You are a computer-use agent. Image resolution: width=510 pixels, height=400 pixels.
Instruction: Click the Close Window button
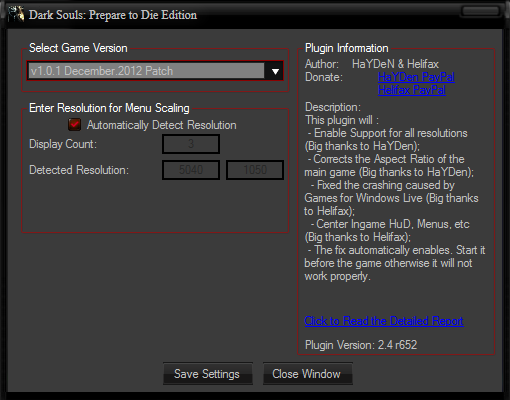pos(307,374)
